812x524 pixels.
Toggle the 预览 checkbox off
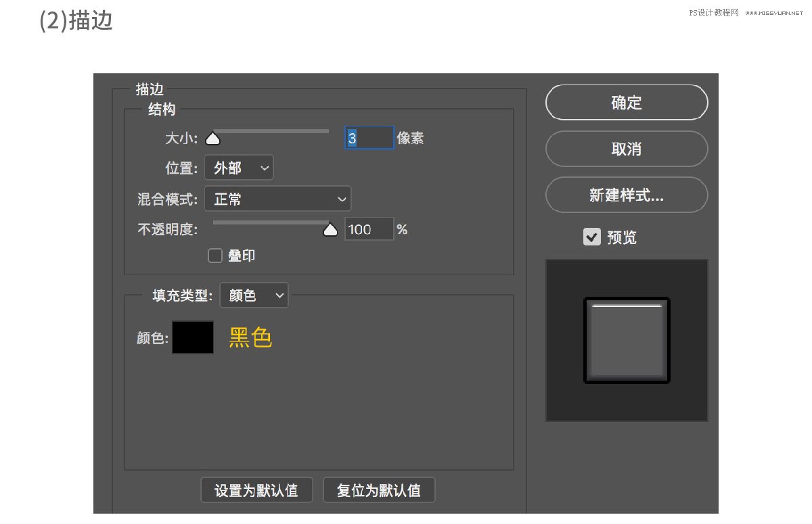(592, 237)
